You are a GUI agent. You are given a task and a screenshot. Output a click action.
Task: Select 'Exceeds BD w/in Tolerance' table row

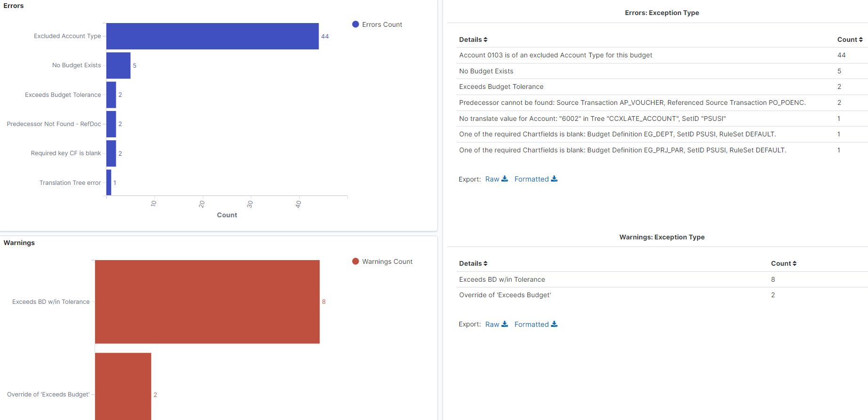[662, 279]
